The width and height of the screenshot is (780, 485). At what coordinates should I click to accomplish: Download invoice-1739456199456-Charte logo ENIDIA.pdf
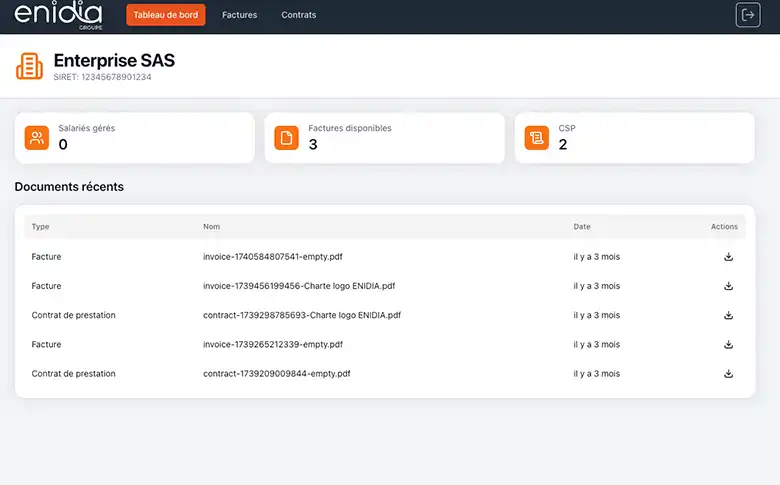[x=728, y=286]
